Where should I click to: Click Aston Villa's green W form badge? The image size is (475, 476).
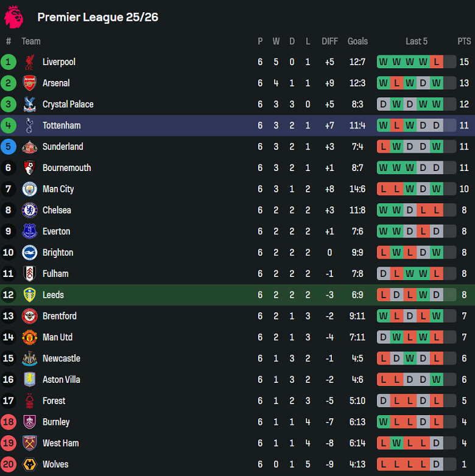436,380
